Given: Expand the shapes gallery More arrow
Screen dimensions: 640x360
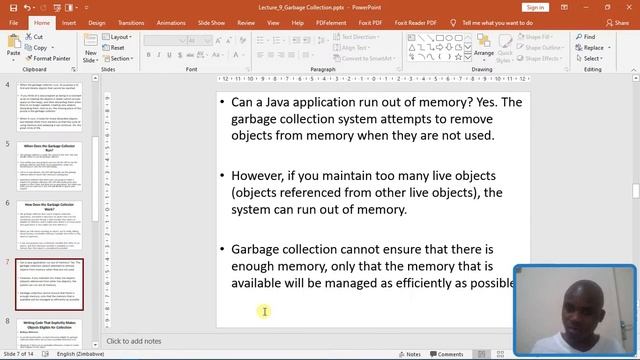Looking at the screenshot, I should point(468,57).
